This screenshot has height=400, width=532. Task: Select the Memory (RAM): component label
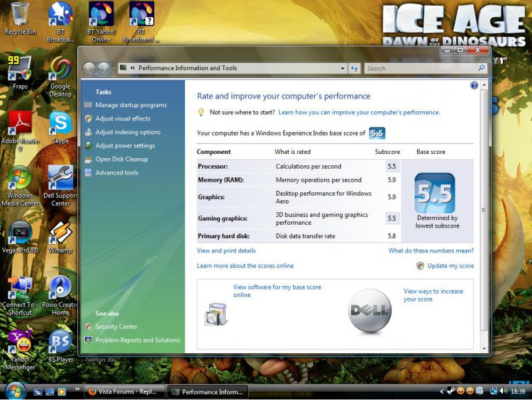tap(221, 180)
